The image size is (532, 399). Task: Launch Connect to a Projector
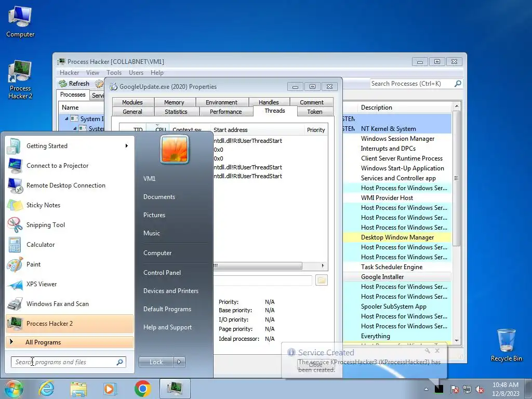(70, 166)
